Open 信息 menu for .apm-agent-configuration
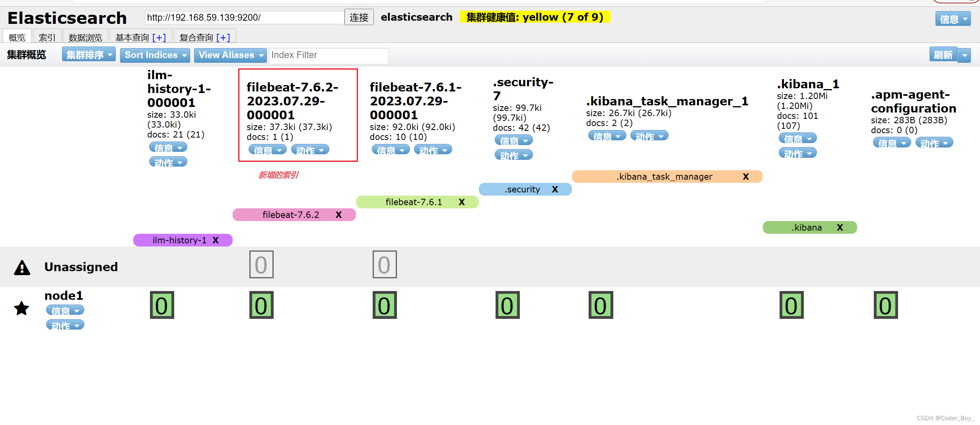Viewport: 980px width, 425px height. (x=892, y=143)
